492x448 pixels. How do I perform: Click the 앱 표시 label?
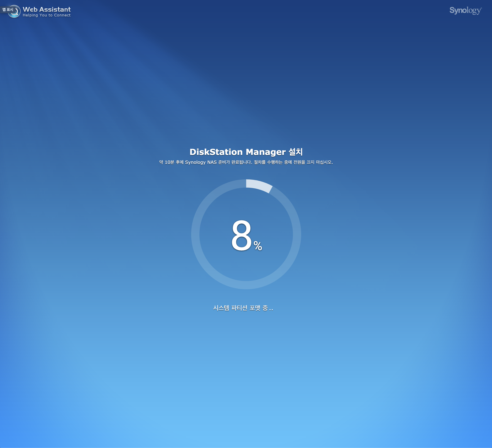tap(8, 9)
